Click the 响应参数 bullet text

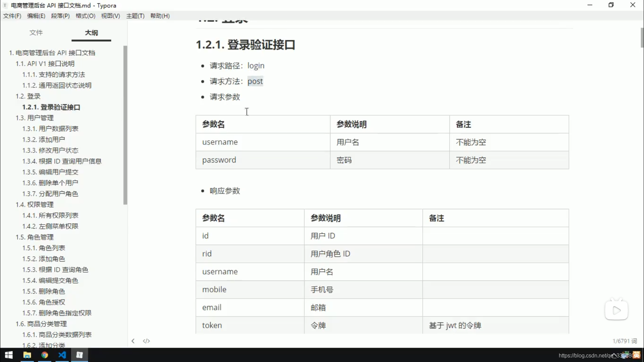coord(225,191)
